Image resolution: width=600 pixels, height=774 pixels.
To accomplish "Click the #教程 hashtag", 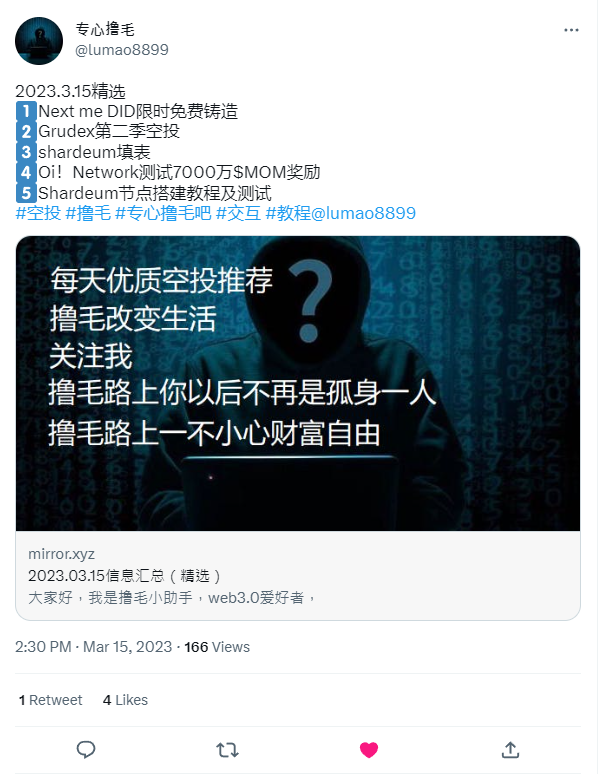I will [288, 213].
